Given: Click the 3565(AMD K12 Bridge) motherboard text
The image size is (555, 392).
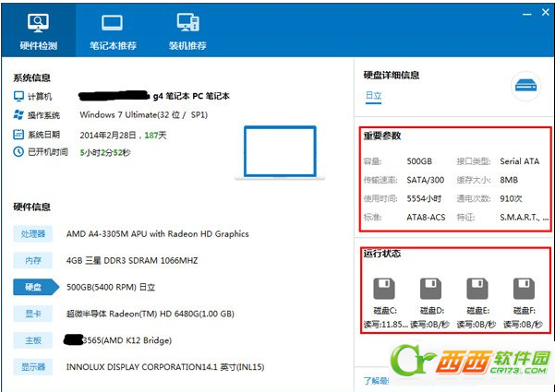Looking at the screenshot, I should 127,340.
